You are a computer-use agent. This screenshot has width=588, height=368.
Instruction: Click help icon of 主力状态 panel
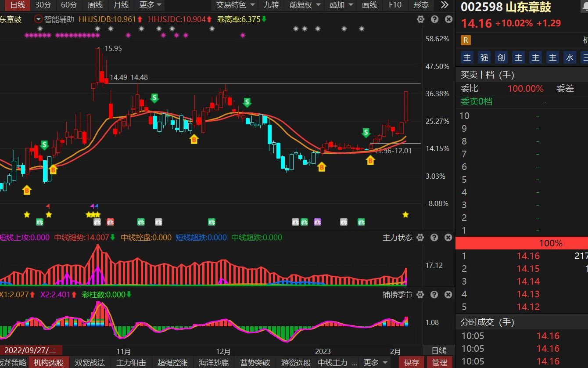click(x=434, y=238)
